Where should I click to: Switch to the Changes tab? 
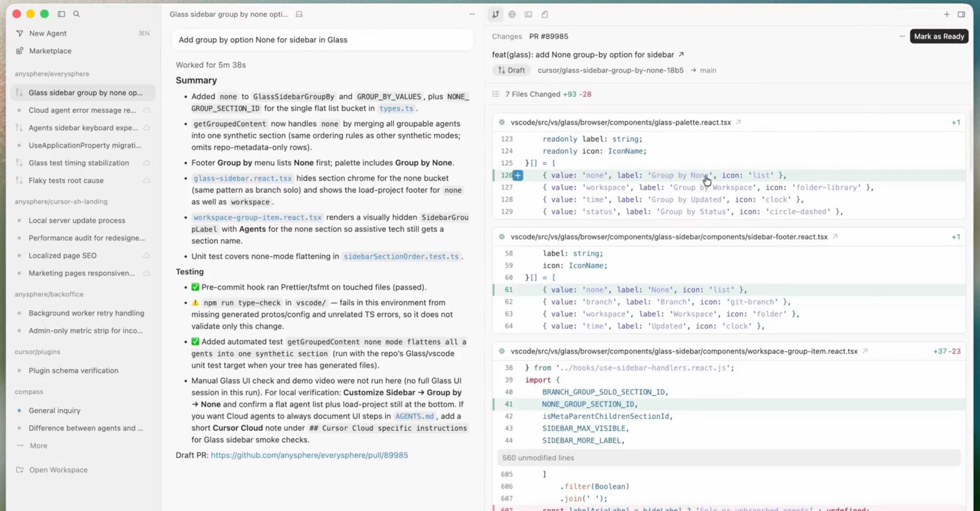click(x=507, y=37)
